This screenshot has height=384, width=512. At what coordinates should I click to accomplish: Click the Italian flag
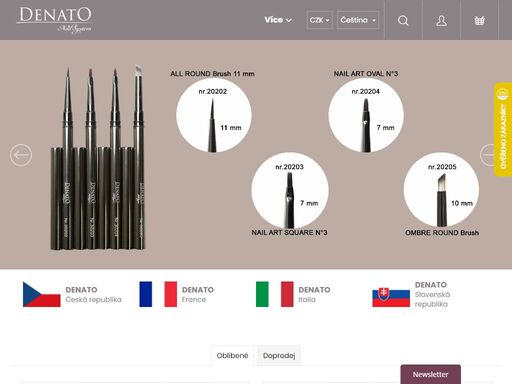[x=275, y=294]
